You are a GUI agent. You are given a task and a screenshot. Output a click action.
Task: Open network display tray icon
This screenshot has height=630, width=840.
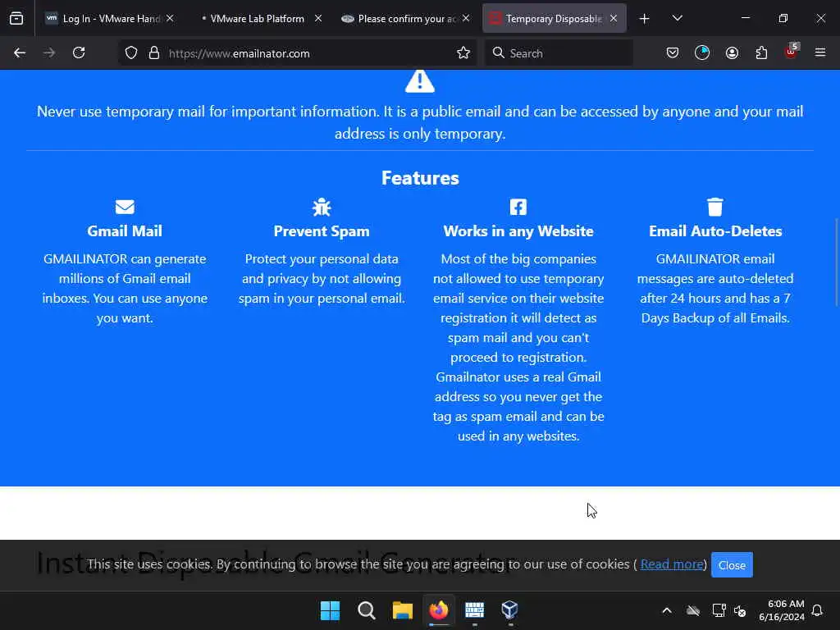[x=719, y=610]
